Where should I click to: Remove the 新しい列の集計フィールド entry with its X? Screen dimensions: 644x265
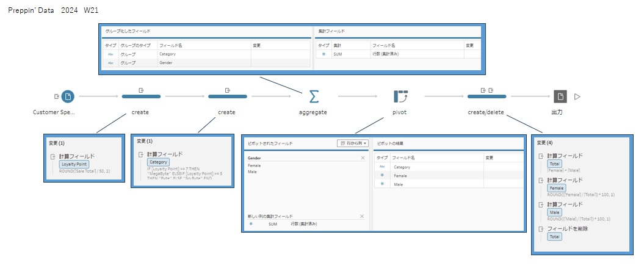point(362,216)
